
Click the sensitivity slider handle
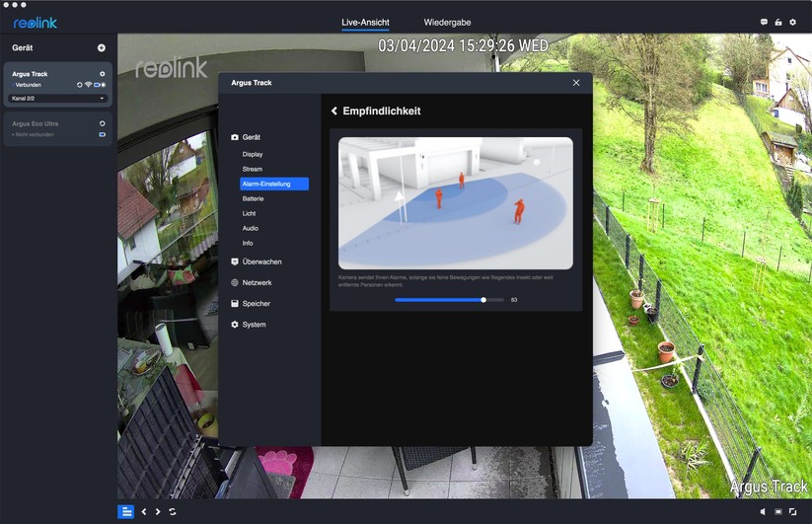483,300
